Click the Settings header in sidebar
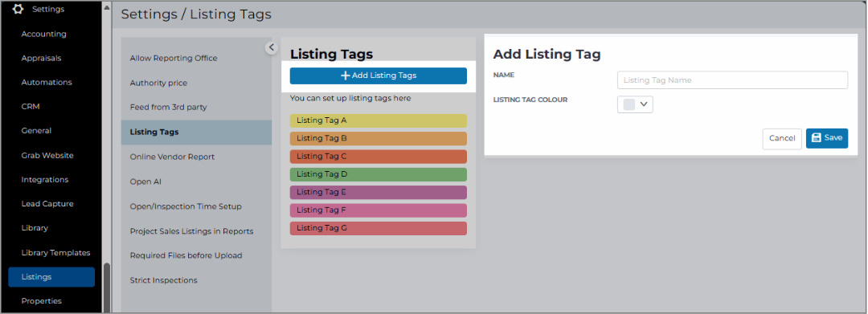The height and width of the screenshot is (314, 868). [48, 9]
